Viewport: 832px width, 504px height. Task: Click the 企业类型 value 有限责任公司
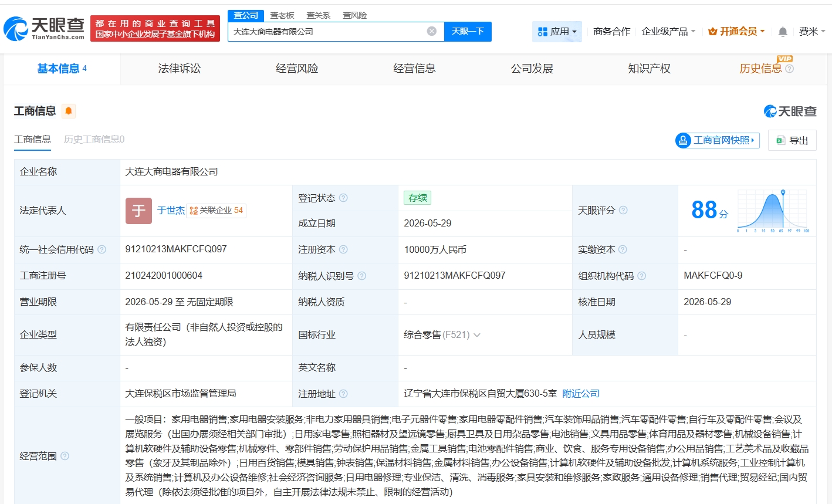(204, 334)
